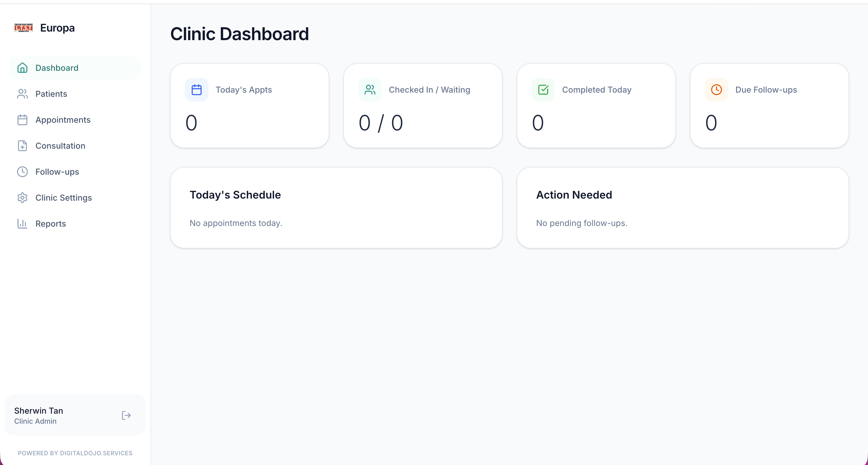Click the POWERED BY DIGITALDOJO.SERVICES link
Viewport: 868px width, 465px height.
pyautogui.click(x=75, y=453)
